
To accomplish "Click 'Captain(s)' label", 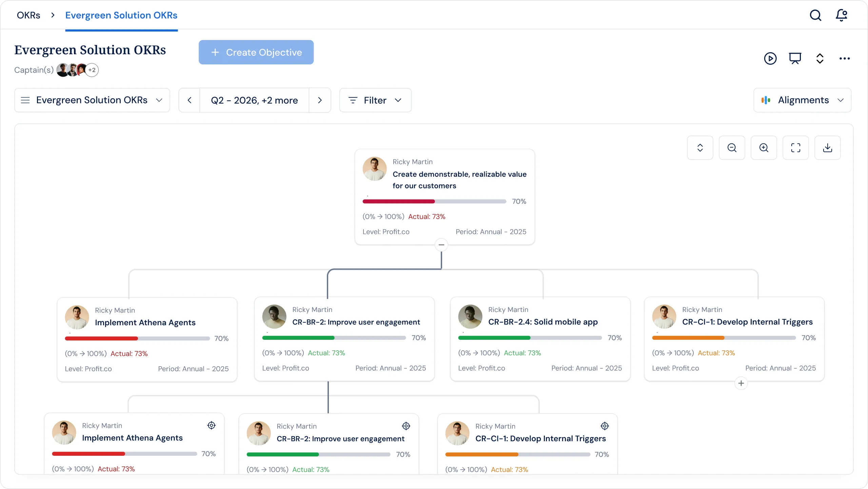I will (34, 70).
